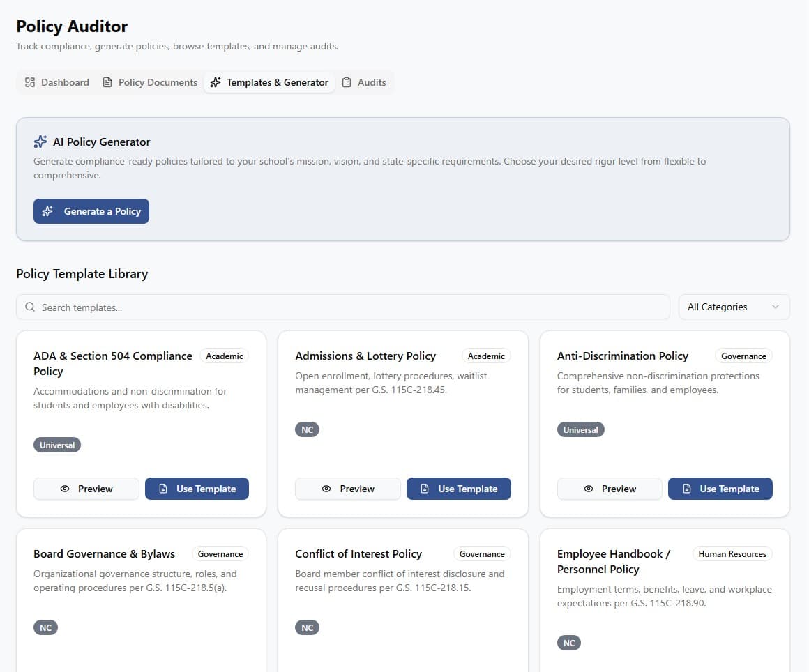Click the Policy Documents file icon
Image resolution: width=809 pixels, height=672 pixels.
(x=107, y=82)
